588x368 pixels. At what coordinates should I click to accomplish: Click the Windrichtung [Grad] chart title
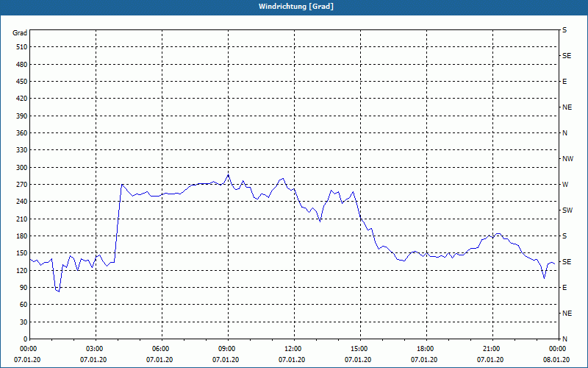click(x=296, y=7)
